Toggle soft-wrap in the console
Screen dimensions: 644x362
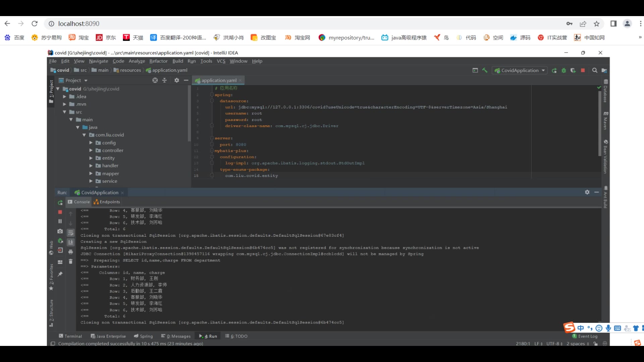70,233
